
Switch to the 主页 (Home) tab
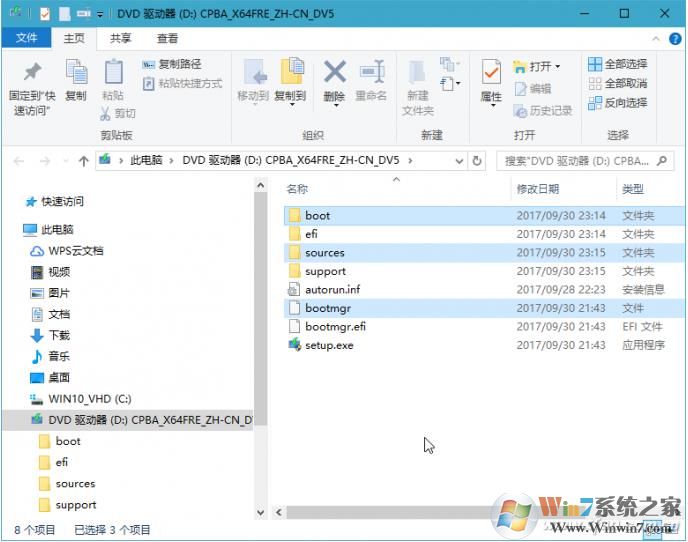pos(74,39)
